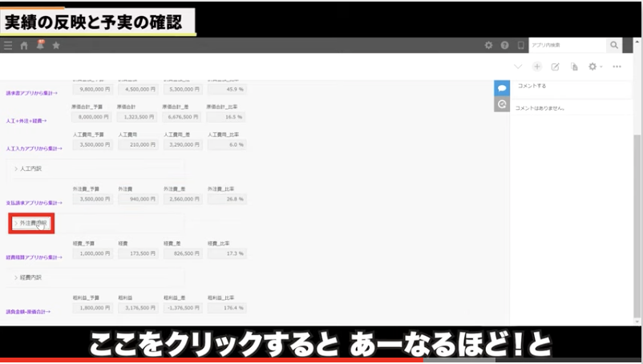Click the search magnifier button
Viewport: 643px width, 364px height.
click(614, 46)
